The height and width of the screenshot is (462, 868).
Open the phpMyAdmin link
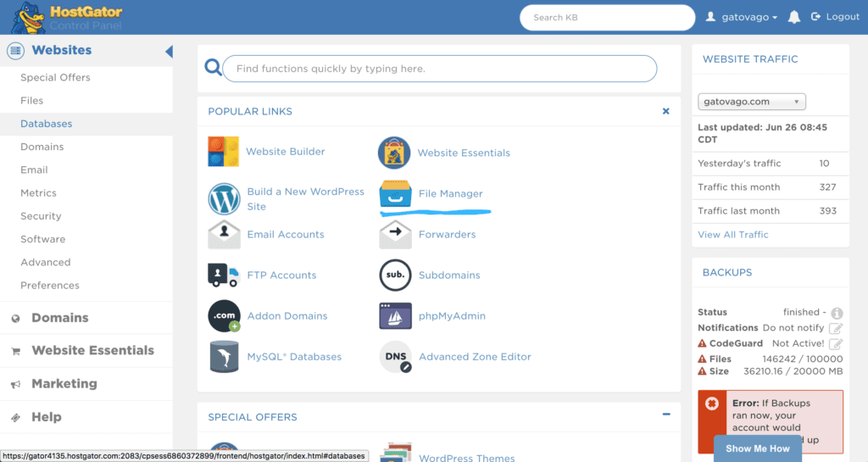452,316
